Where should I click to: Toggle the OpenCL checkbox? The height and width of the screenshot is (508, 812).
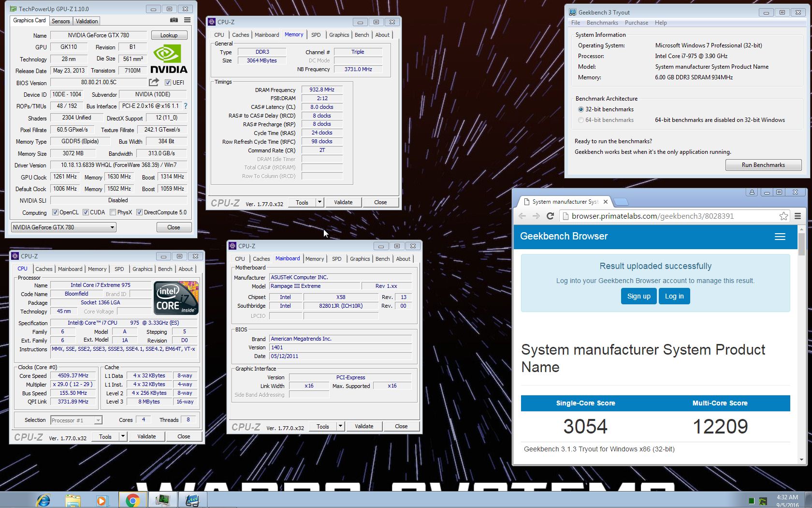(55, 212)
